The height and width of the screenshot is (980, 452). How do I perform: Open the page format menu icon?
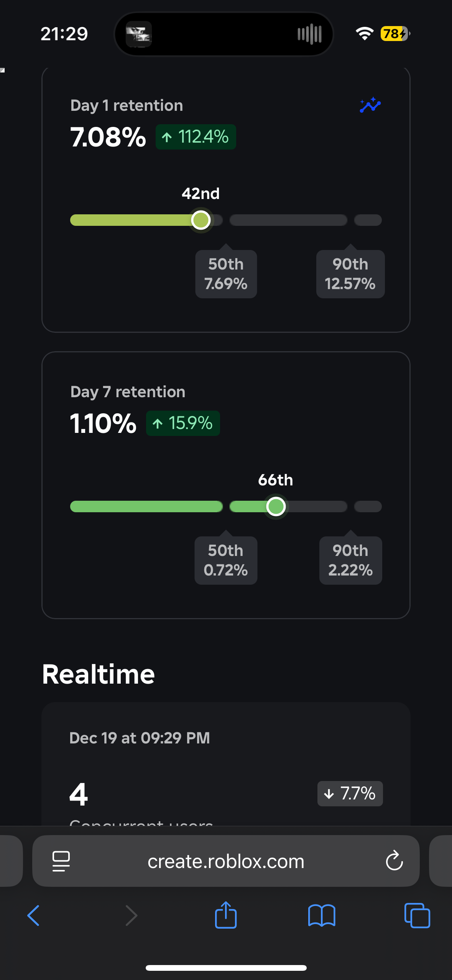[61, 861]
